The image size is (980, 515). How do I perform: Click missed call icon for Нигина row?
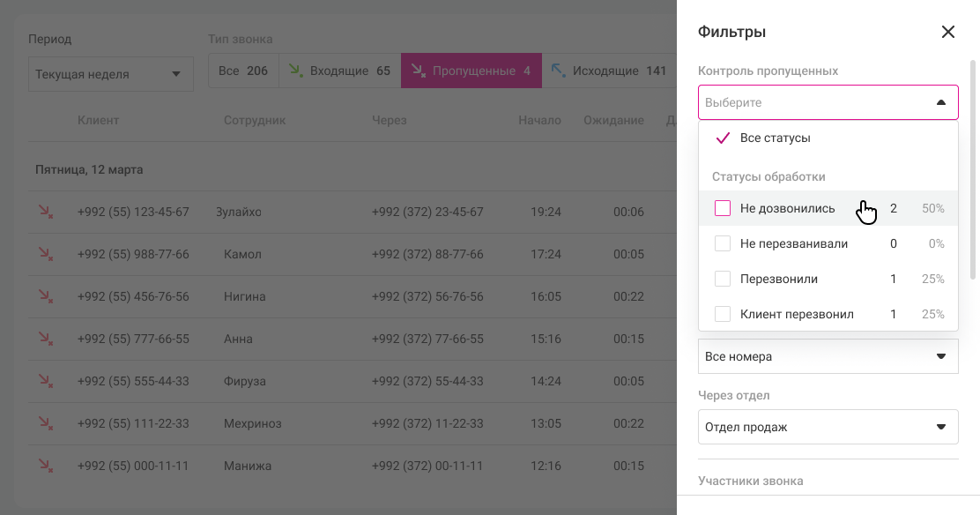pos(45,296)
